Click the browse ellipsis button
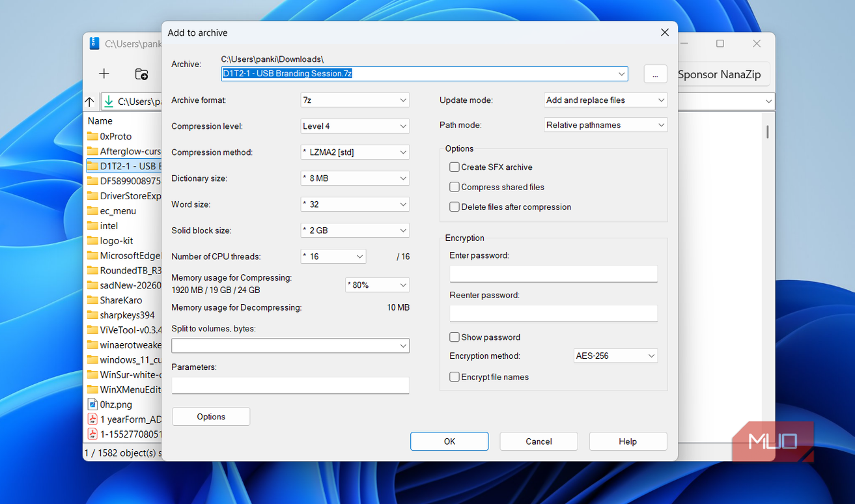Screen dimensions: 855x504 tap(655, 74)
